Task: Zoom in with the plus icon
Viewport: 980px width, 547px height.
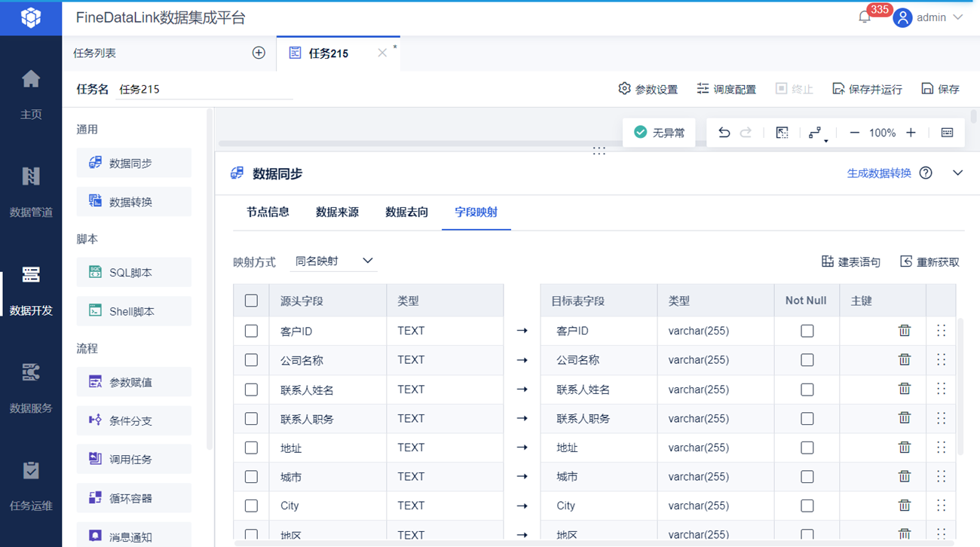Action: tap(911, 133)
